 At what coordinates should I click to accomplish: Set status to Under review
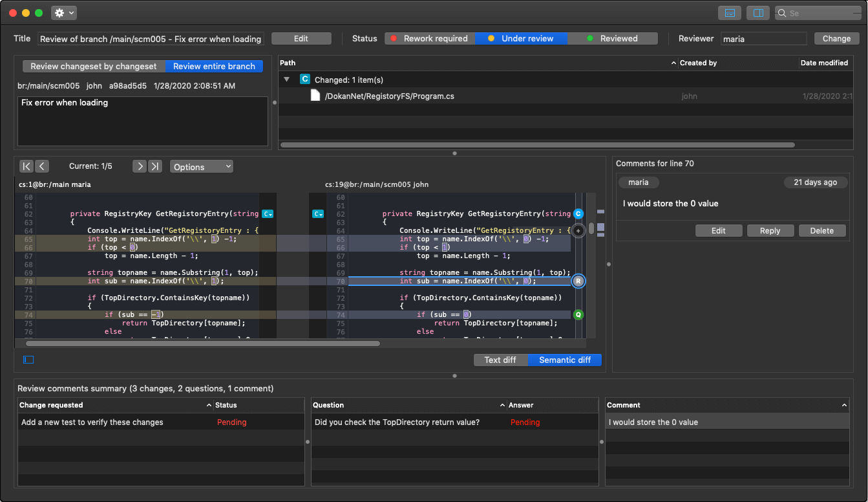[x=521, y=39]
